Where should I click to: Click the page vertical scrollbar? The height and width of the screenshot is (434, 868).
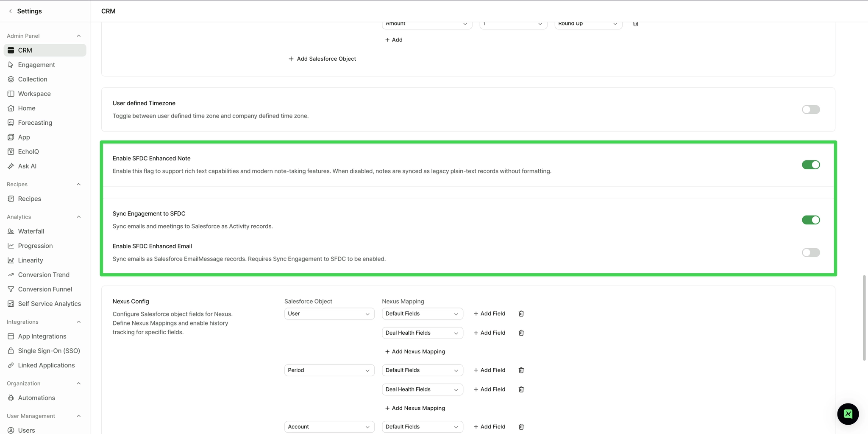point(864,318)
